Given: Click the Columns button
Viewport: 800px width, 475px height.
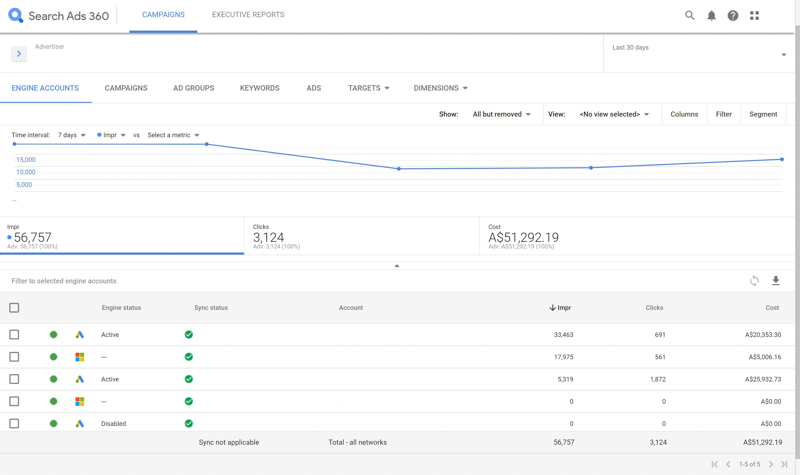Looking at the screenshot, I should pos(684,114).
